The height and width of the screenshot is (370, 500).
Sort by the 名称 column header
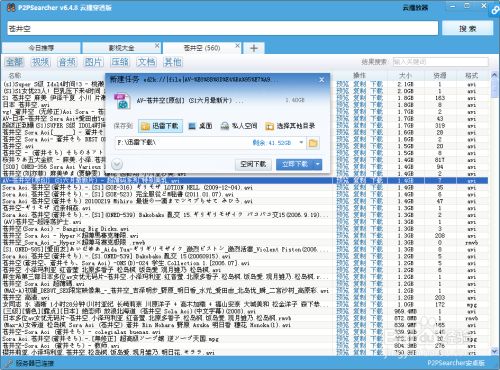point(15,76)
